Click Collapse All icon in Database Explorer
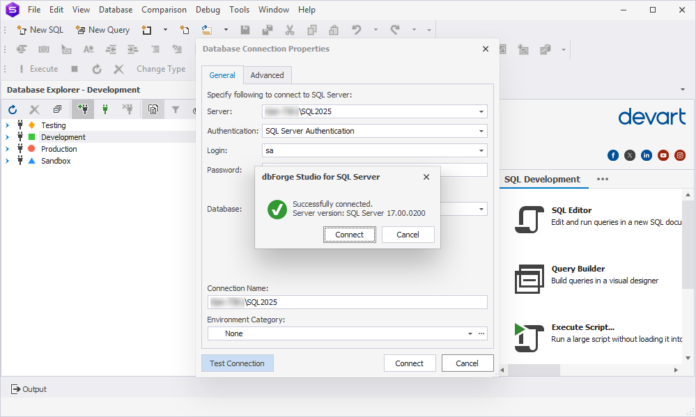 click(57, 109)
